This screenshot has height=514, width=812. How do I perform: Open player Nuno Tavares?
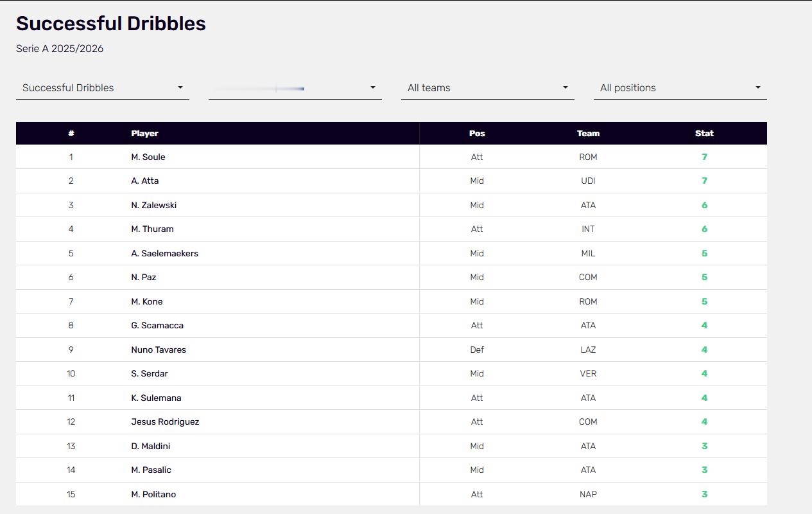coord(159,350)
